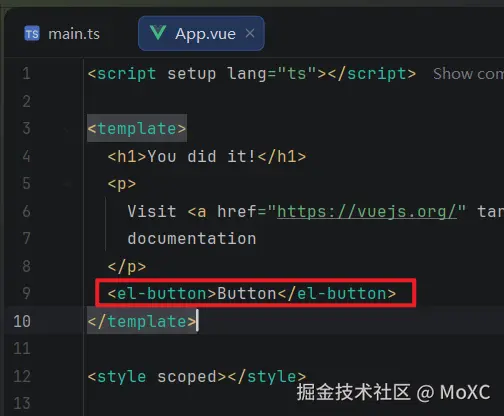Click the closing </p> tag on line 8
The height and width of the screenshot is (416, 504).
pyautogui.click(x=127, y=267)
